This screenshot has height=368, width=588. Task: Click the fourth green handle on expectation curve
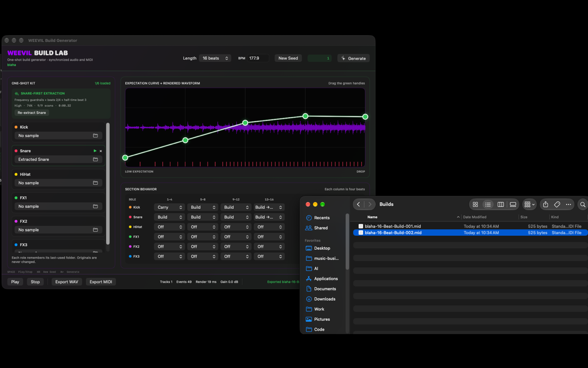point(305,116)
